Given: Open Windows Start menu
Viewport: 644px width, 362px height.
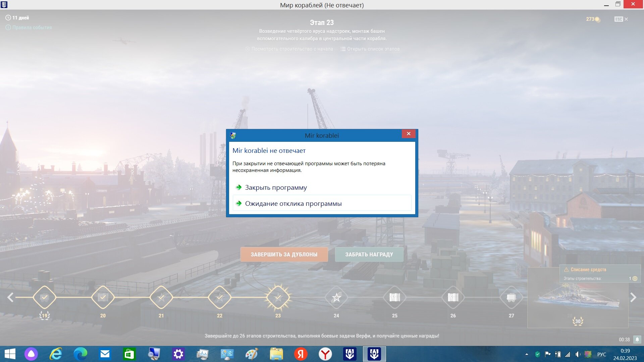Looking at the screenshot, I should [x=10, y=354].
